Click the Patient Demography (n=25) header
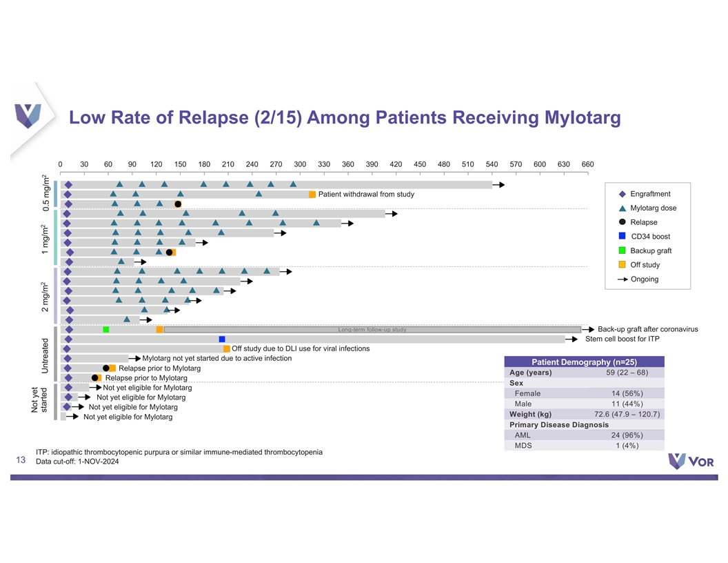Image resolution: width=728 pixels, height=563 pixels. pos(584,362)
